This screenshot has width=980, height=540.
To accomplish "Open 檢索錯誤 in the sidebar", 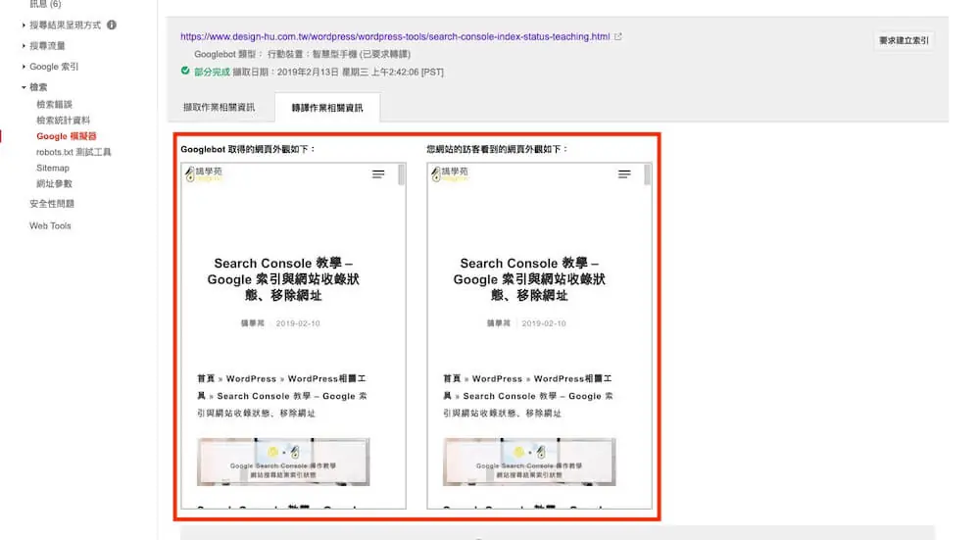I will click(x=54, y=105).
